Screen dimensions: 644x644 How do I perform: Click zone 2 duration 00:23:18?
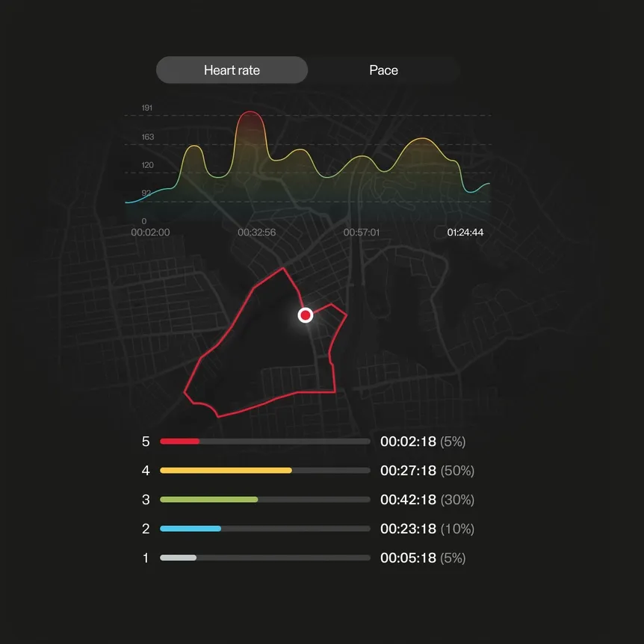coord(408,528)
